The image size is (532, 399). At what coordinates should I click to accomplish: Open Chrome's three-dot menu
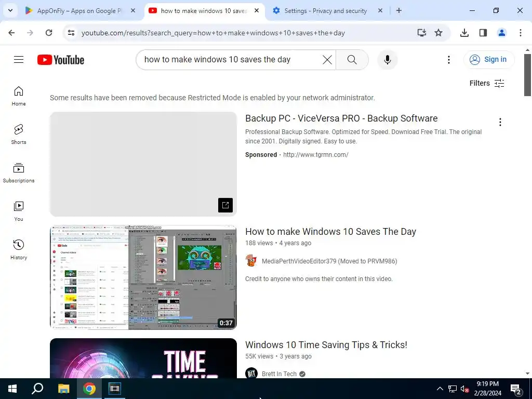tap(520, 33)
